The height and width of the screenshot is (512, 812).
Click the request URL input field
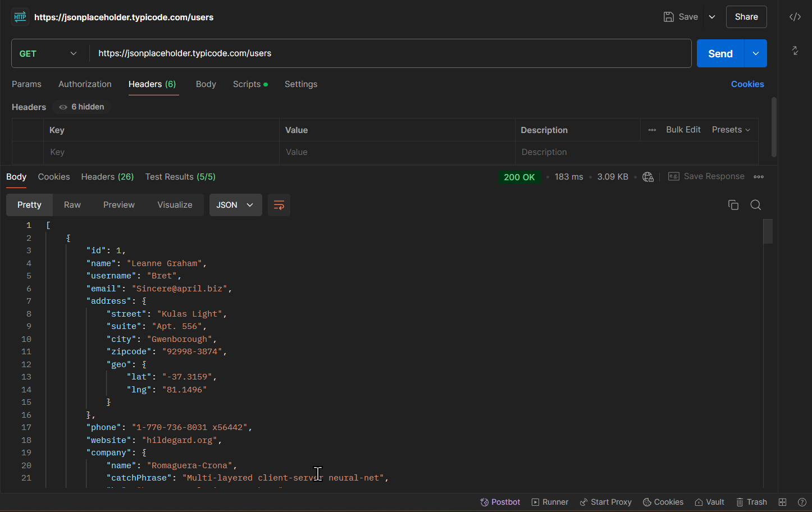point(390,53)
